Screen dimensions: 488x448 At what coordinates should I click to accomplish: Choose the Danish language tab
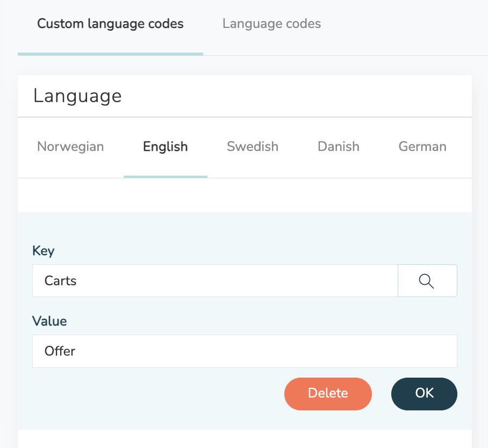(x=338, y=147)
